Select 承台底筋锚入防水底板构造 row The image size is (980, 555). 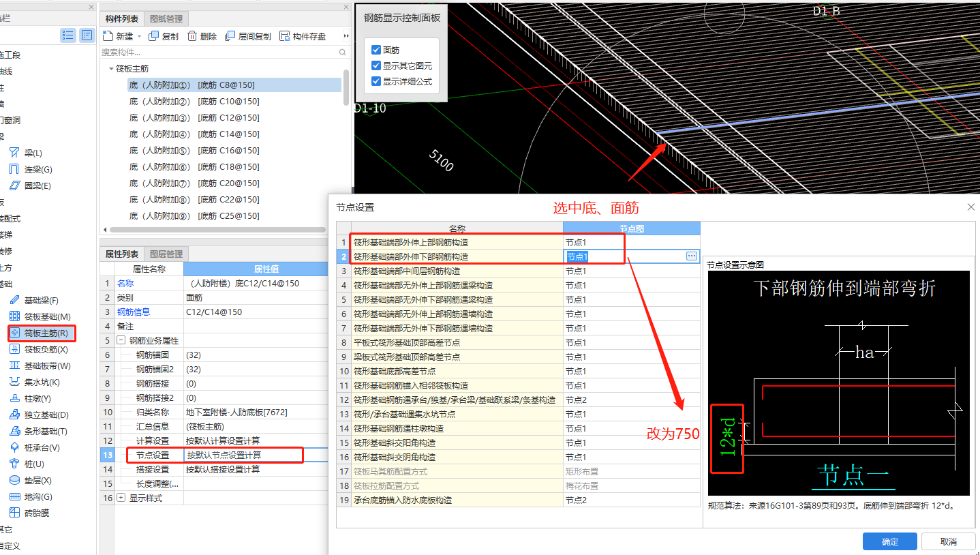click(518, 500)
